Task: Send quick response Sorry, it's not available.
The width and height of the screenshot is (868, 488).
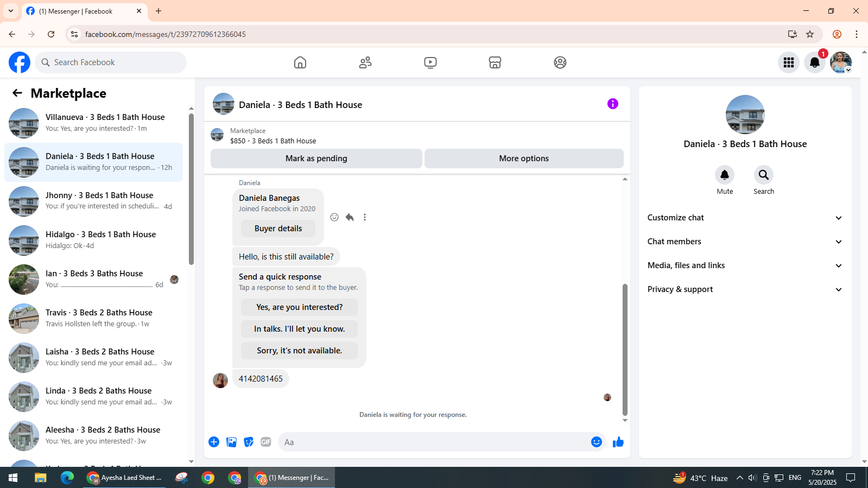Action: click(299, 351)
